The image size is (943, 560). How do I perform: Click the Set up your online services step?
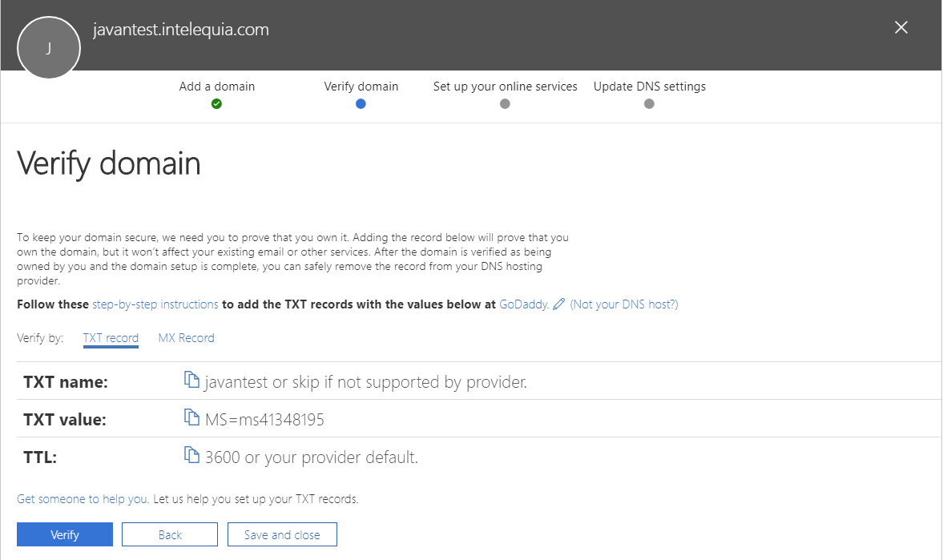click(x=505, y=86)
